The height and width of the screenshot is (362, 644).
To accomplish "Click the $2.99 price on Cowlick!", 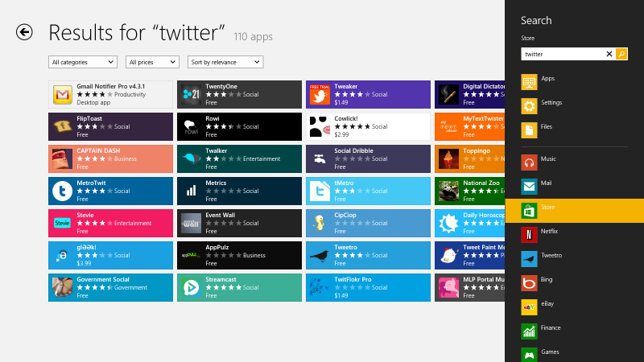I will click(x=341, y=134).
